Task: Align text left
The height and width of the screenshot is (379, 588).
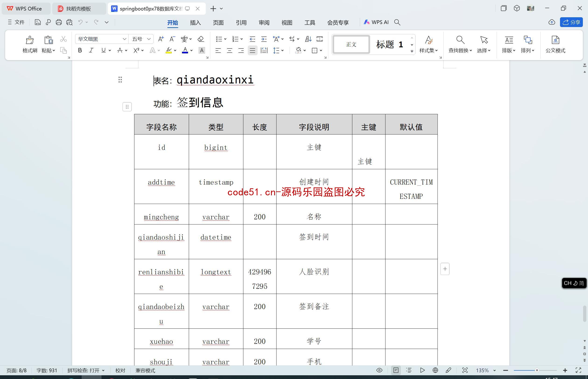Action: coord(218,50)
